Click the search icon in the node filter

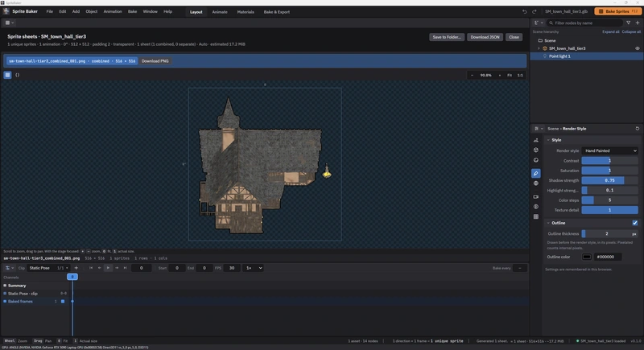(551, 23)
